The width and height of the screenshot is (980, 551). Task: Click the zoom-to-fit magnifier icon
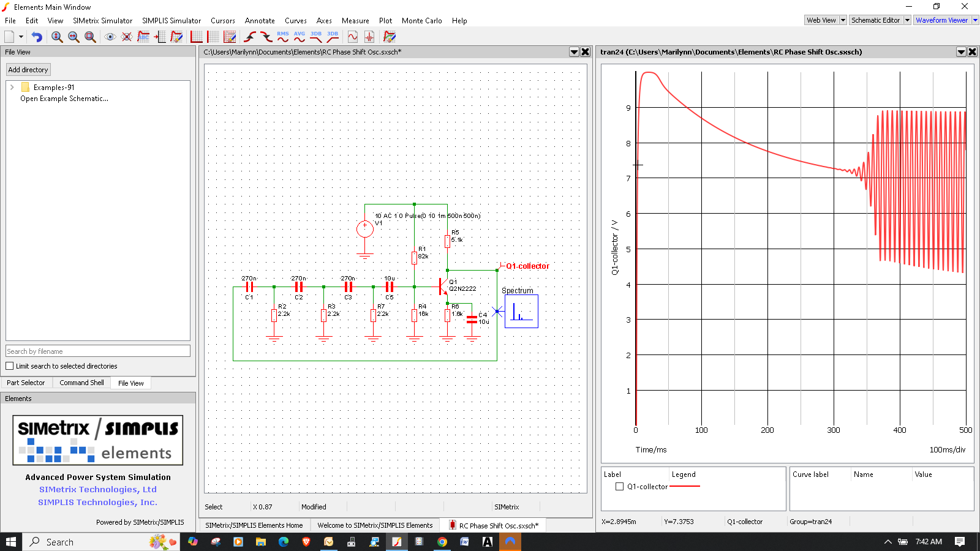pyautogui.click(x=90, y=37)
